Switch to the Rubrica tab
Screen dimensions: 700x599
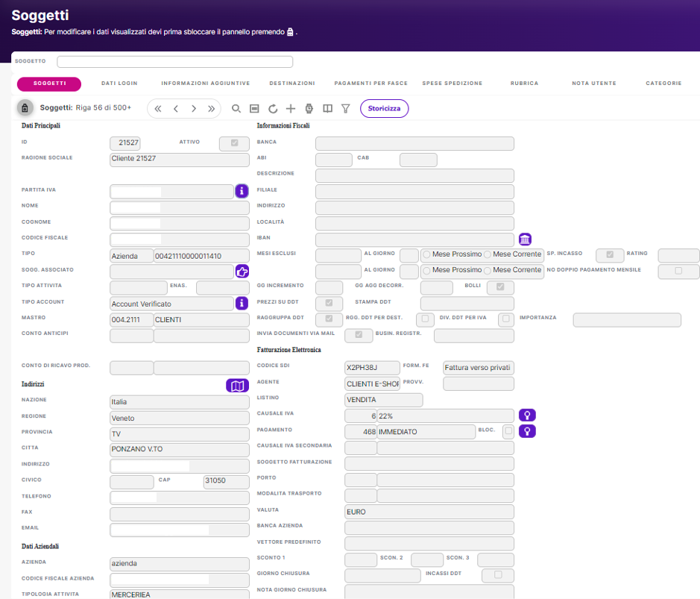point(524,84)
